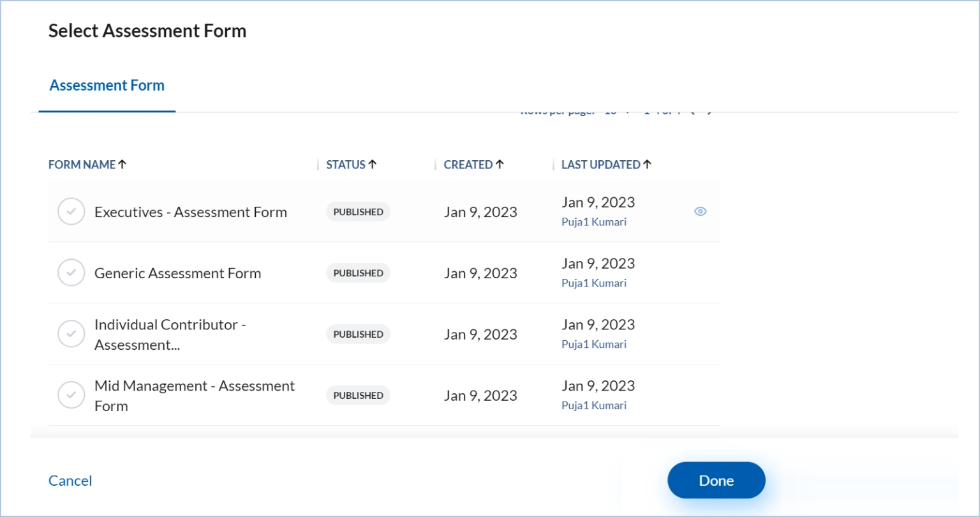Click the Status column sort arrow
The width and height of the screenshot is (980, 517).
tap(373, 165)
